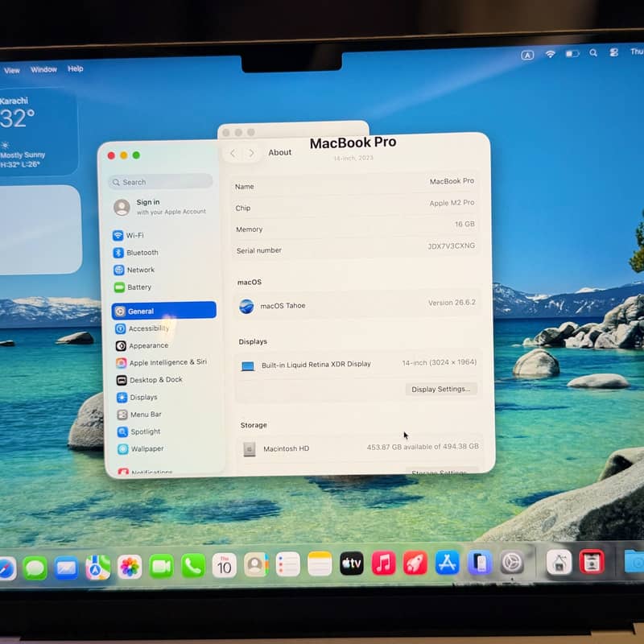644x644 pixels.
Task: Open Spotlight magnifier in menu bar
Action: point(593,52)
